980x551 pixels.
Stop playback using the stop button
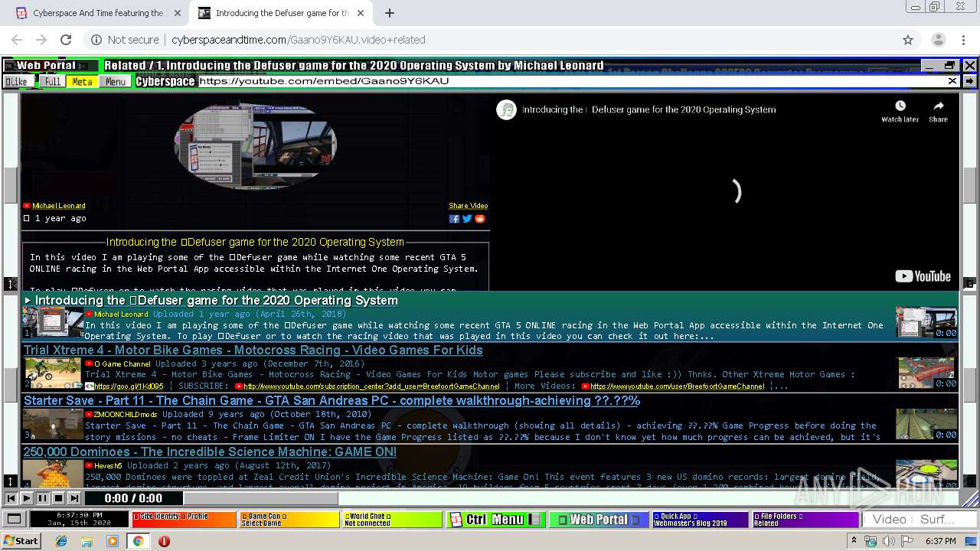[x=58, y=498]
